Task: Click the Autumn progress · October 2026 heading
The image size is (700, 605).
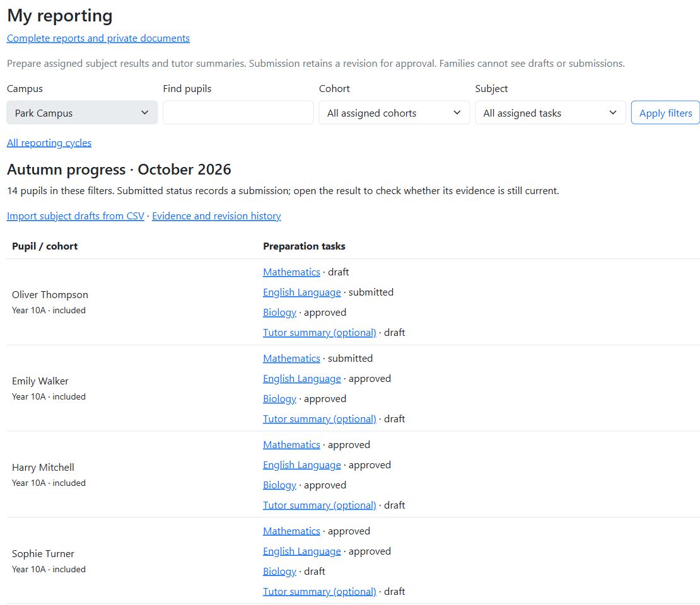Action: coord(119,170)
